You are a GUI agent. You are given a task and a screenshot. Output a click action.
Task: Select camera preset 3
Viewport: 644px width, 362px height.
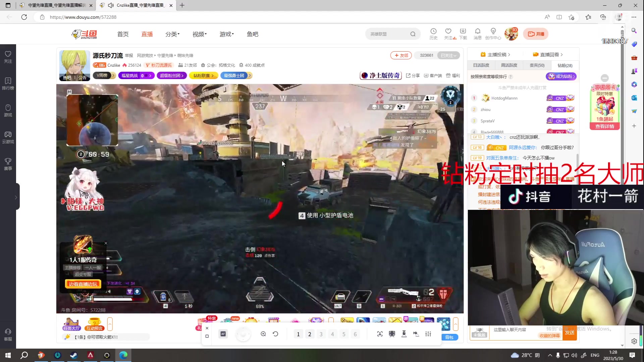click(x=321, y=334)
